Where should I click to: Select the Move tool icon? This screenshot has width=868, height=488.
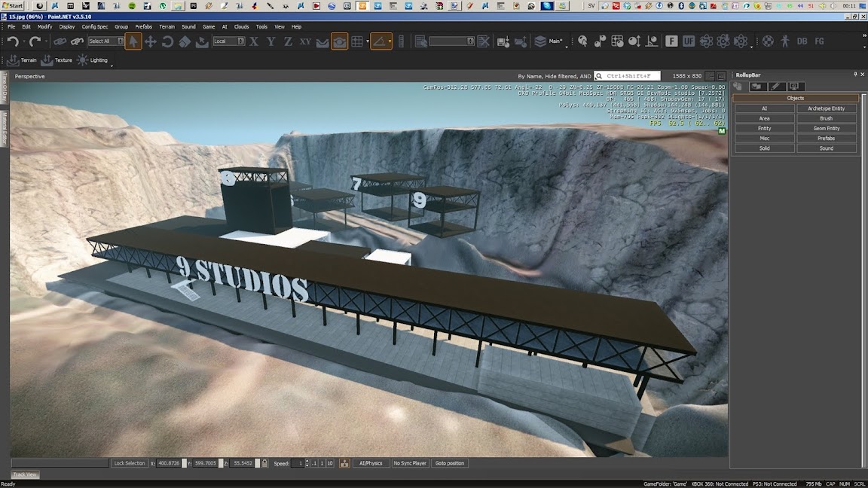point(150,41)
